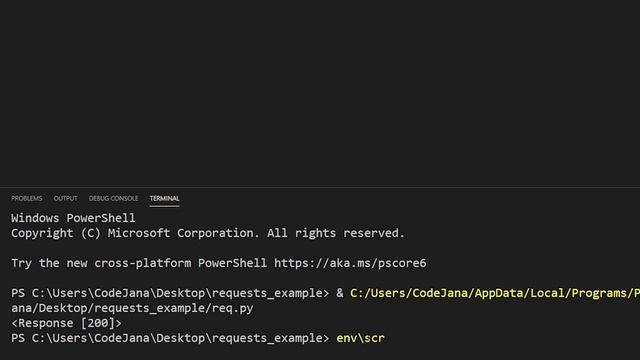Click the '<Response [200]>' output line

(66, 323)
